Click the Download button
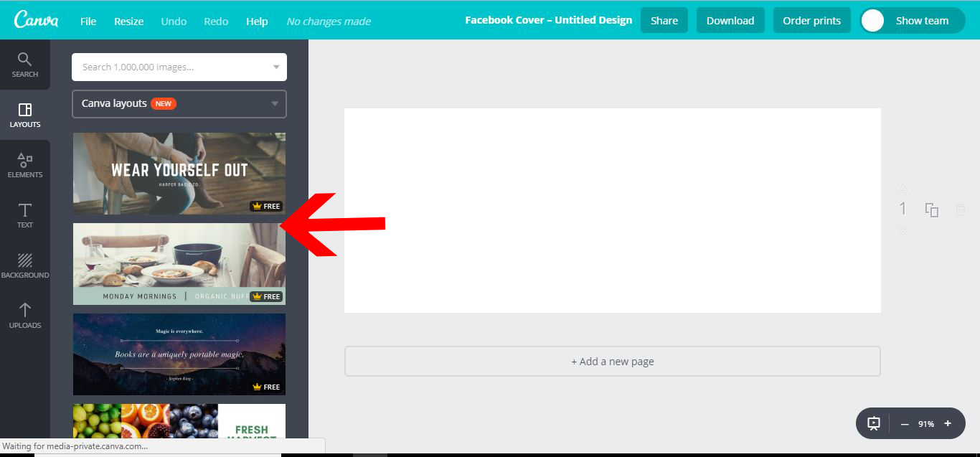The image size is (980, 457). tap(730, 20)
